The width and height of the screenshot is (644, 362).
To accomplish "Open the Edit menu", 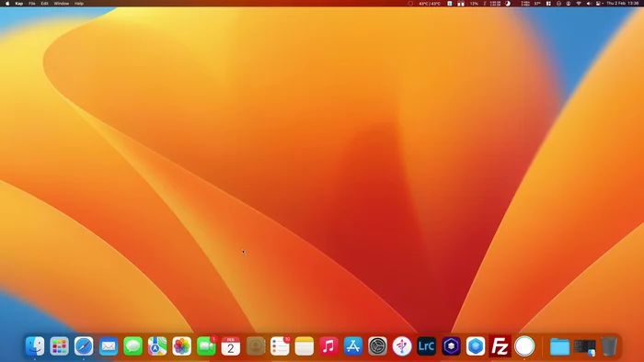I will pyautogui.click(x=44, y=4).
